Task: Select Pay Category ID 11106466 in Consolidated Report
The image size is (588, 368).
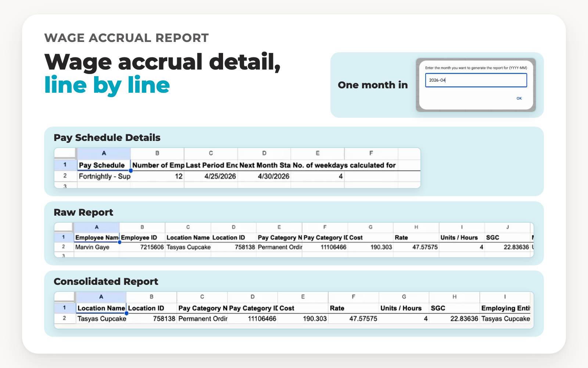Action: [x=252, y=319]
